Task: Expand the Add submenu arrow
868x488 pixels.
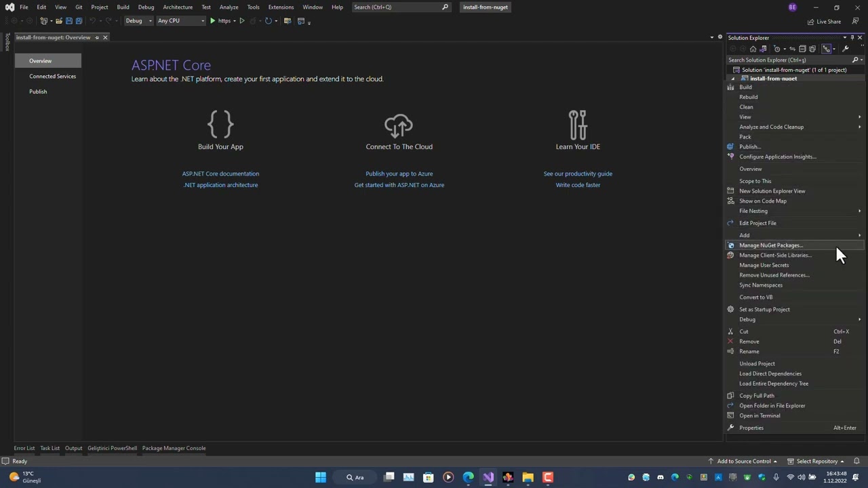Action: tap(859, 235)
